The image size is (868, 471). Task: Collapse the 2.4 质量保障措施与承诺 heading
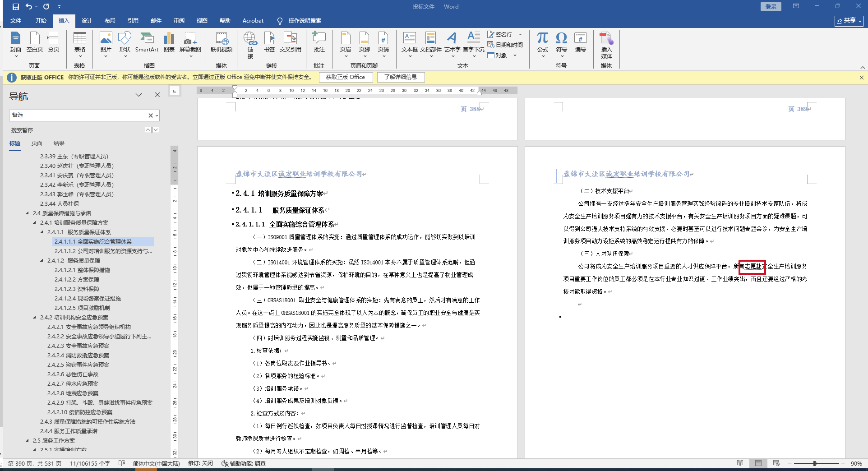click(28, 213)
